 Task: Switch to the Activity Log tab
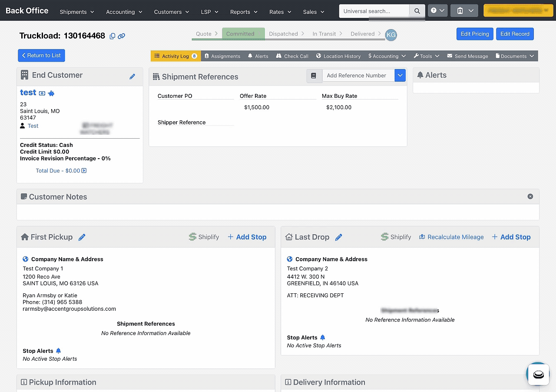tap(176, 56)
